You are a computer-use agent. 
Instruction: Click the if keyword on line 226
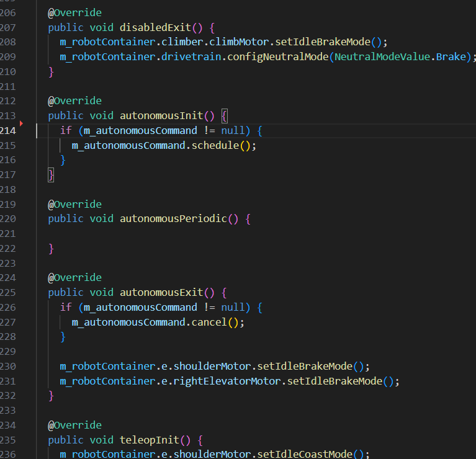[66, 307]
